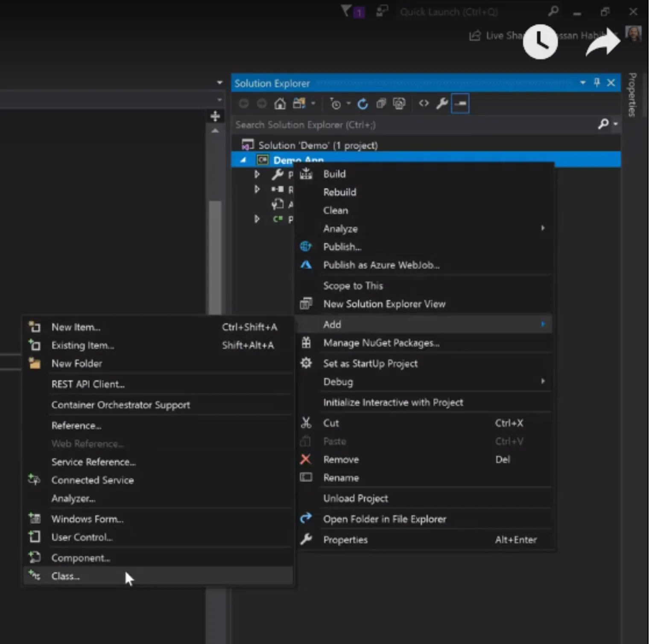Click the View Code angle-brackets icon
Image resolution: width=649 pixels, height=644 pixels.
coord(424,103)
